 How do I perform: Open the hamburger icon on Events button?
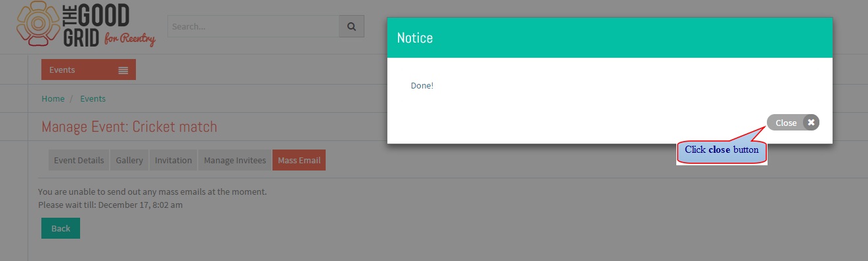(x=123, y=70)
